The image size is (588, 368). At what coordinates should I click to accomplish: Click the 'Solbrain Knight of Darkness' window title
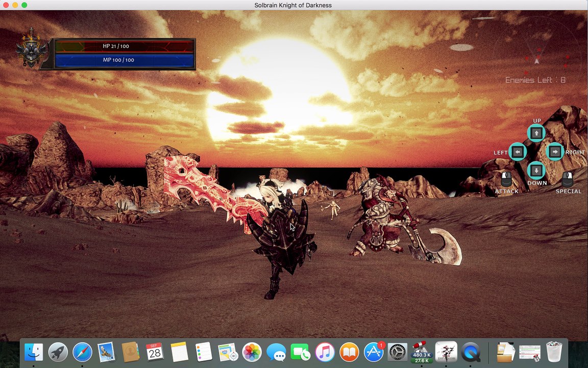[x=293, y=5]
